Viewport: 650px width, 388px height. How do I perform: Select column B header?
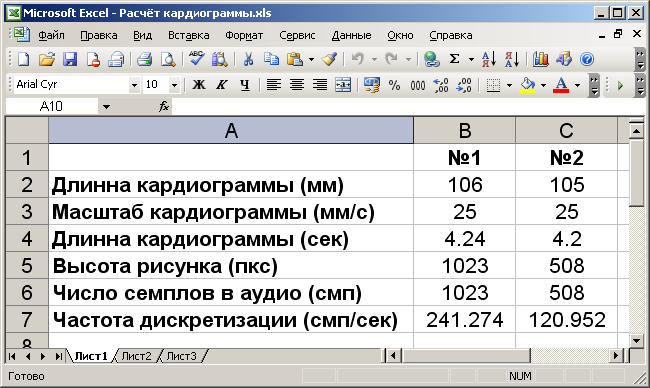pyautogui.click(x=465, y=131)
